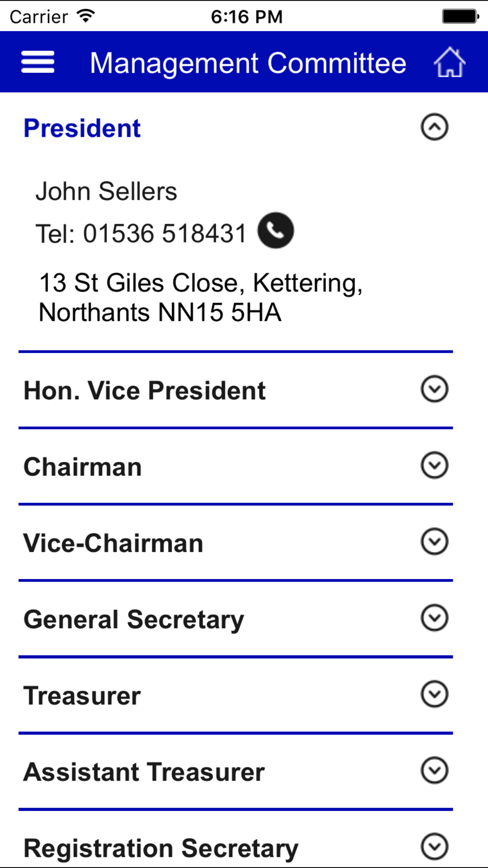Expand Hon. Vice President chevron
The image size is (488, 868).
pos(434,389)
